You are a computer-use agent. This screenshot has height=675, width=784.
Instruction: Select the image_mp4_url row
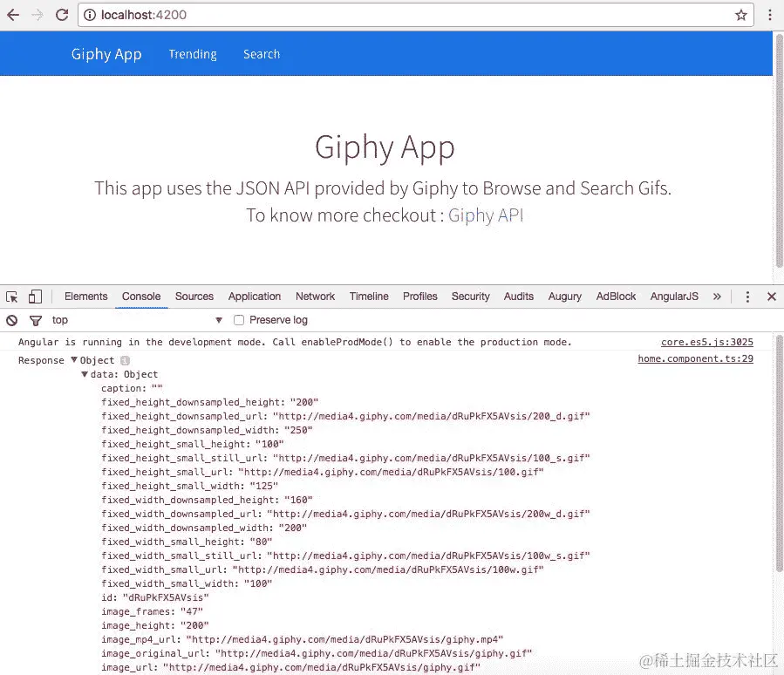point(302,639)
